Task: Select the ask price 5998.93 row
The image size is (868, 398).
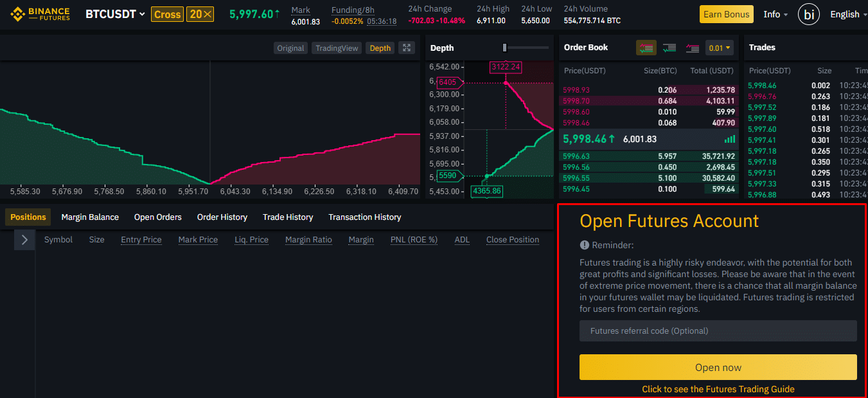Action: [x=649, y=90]
